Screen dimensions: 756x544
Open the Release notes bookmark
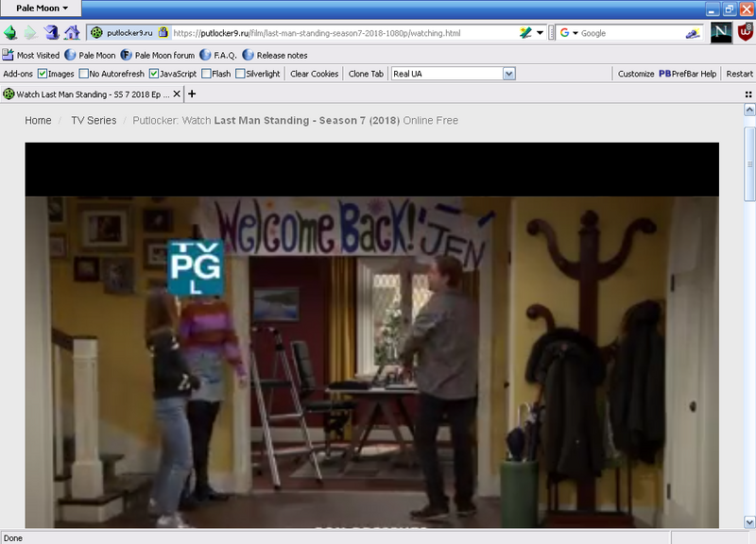click(275, 55)
